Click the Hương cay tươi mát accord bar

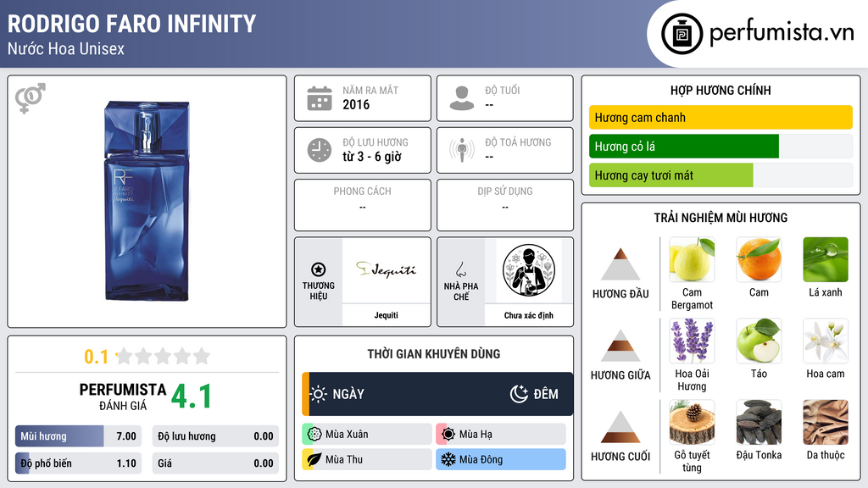pos(721,175)
